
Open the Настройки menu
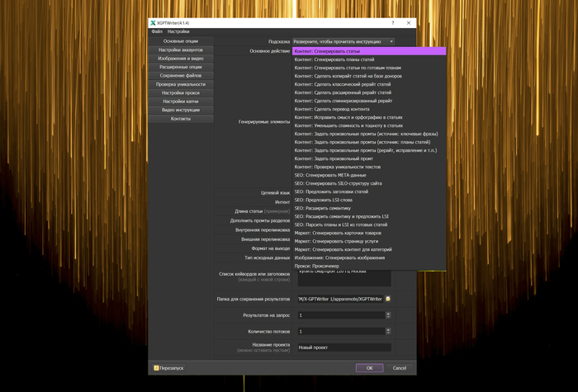(178, 31)
